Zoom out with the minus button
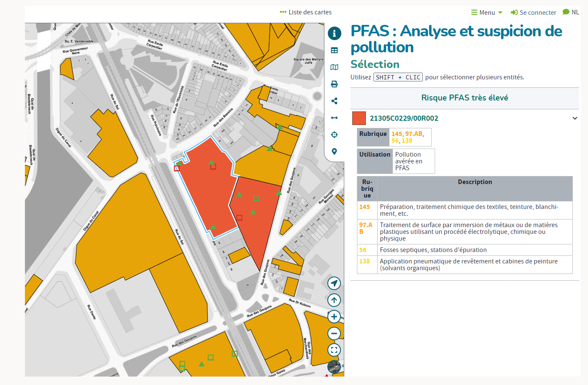Viewport: 588px width, 385px height. [334, 333]
